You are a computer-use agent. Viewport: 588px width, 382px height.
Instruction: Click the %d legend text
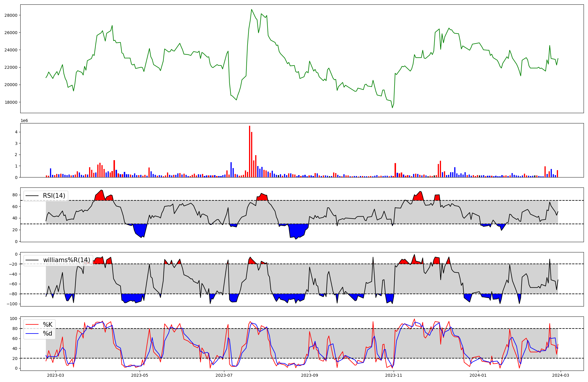point(48,333)
